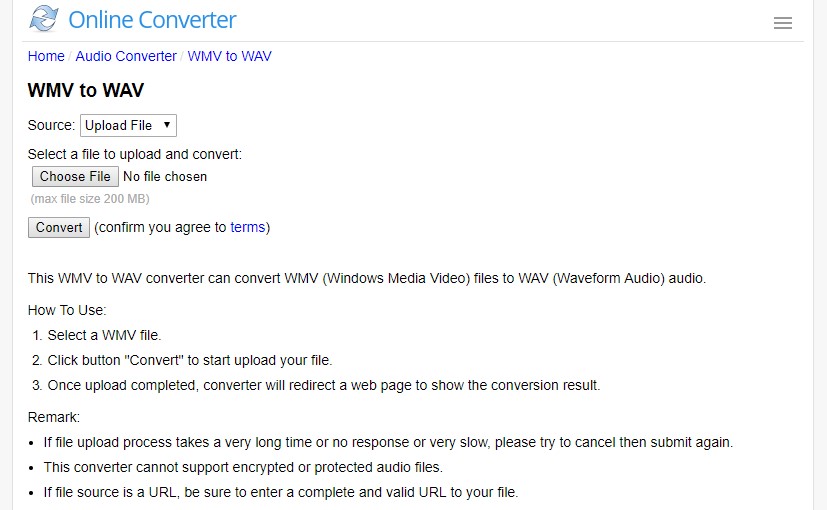Click the Remark heading
The width and height of the screenshot is (827, 510).
click(x=54, y=417)
